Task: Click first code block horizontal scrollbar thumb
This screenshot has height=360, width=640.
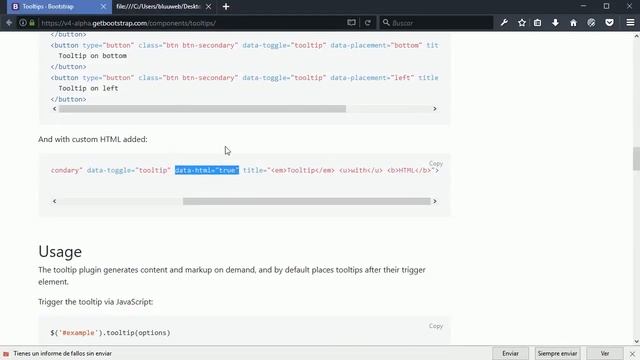Action: pyautogui.click(x=202, y=109)
